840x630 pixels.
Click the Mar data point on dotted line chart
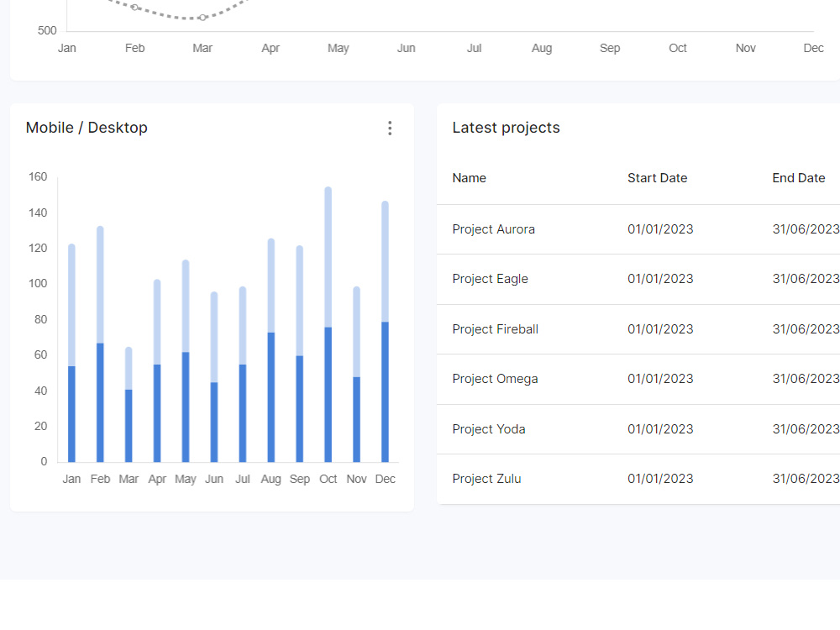pyautogui.click(x=202, y=18)
